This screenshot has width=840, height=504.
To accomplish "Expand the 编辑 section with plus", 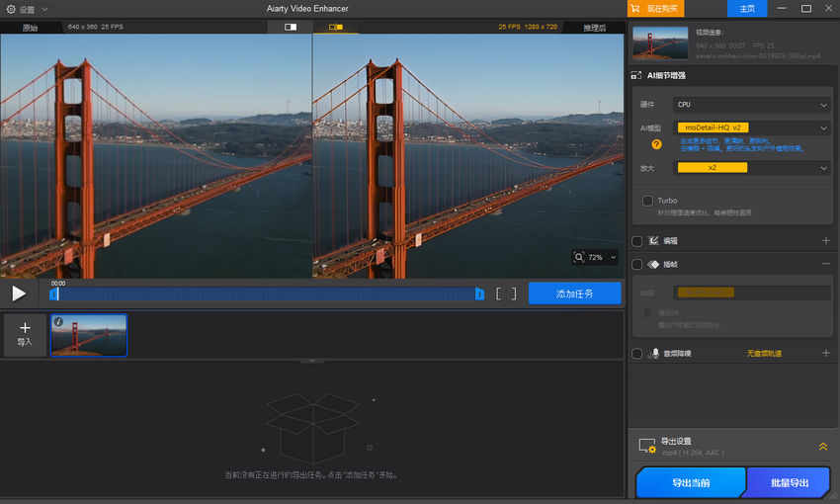I will [x=826, y=241].
